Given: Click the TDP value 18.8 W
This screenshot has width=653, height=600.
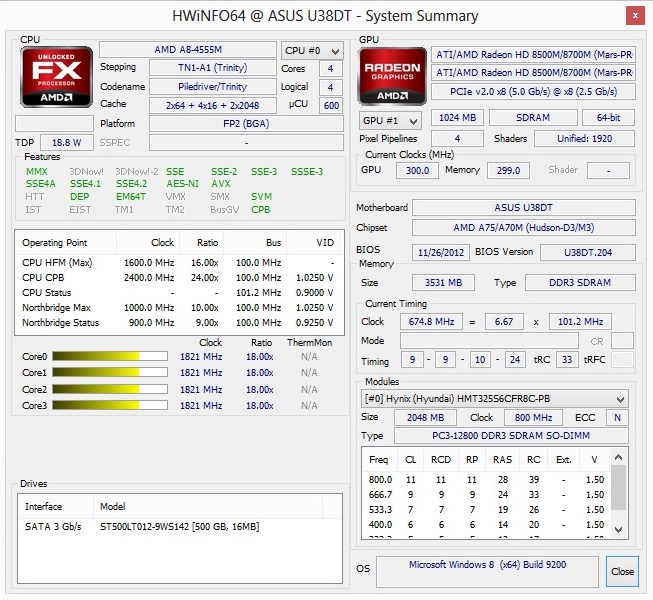Looking at the screenshot, I should [67, 143].
